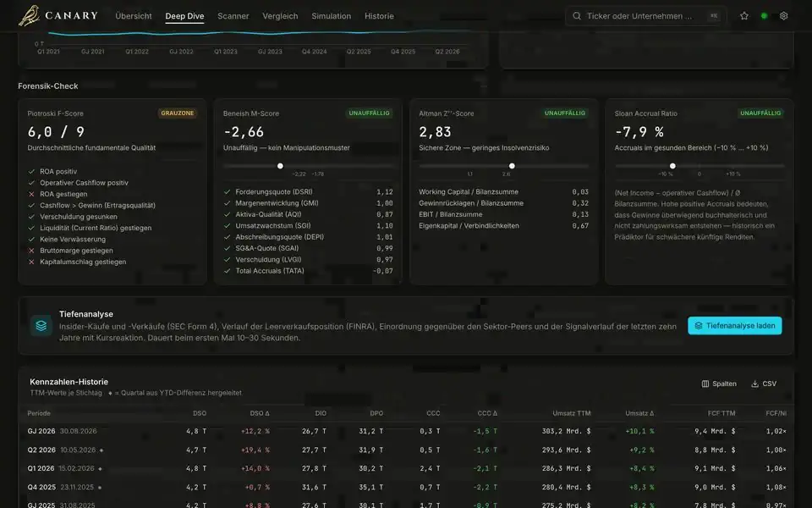
Task: Open the favorites star icon
Action: [x=744, y=16]
